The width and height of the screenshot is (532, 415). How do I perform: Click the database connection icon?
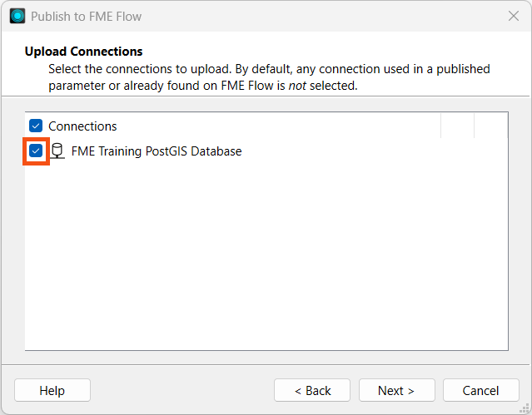pos(57,151)
